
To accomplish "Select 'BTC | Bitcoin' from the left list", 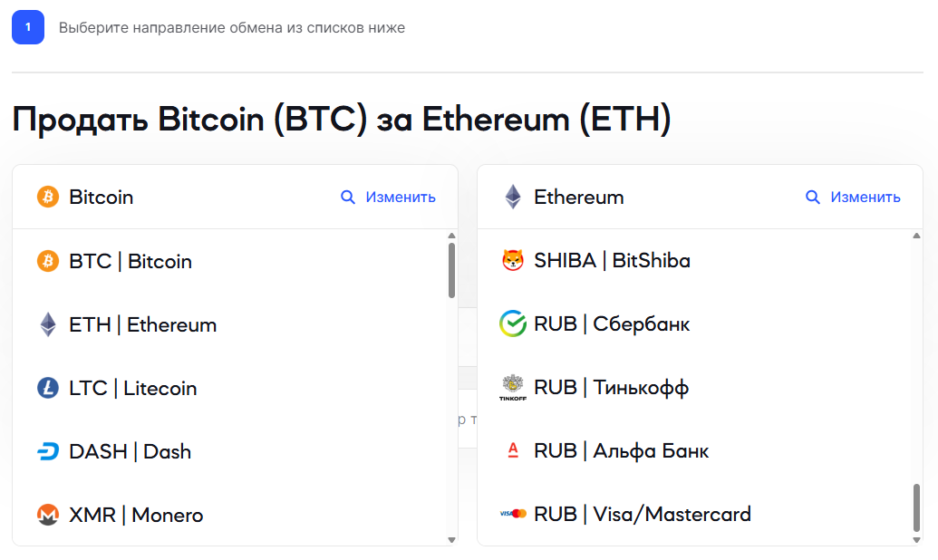I will click(131, 262).
